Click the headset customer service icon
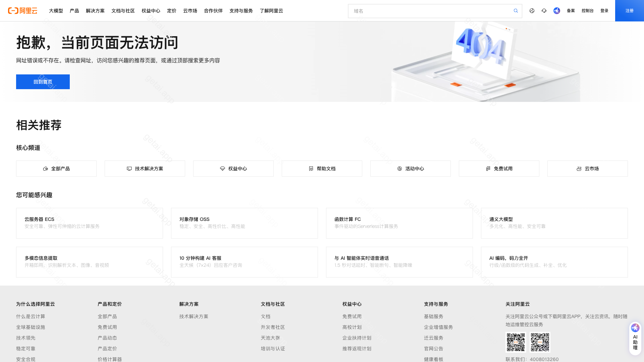 (544, 11)
